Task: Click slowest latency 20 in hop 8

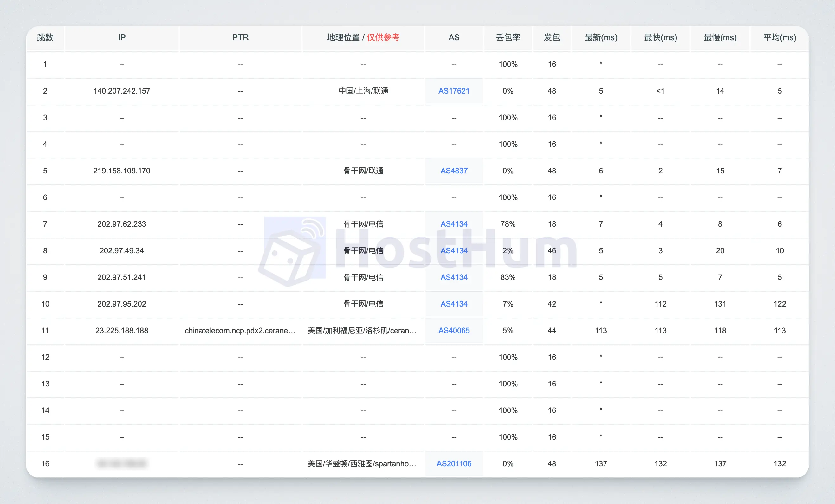Action: point(720,250)
